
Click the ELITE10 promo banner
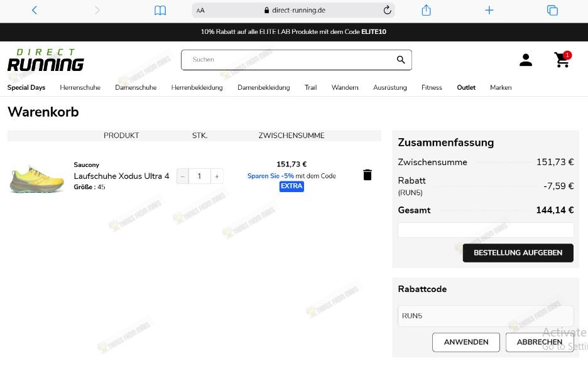tap(293, 32)
